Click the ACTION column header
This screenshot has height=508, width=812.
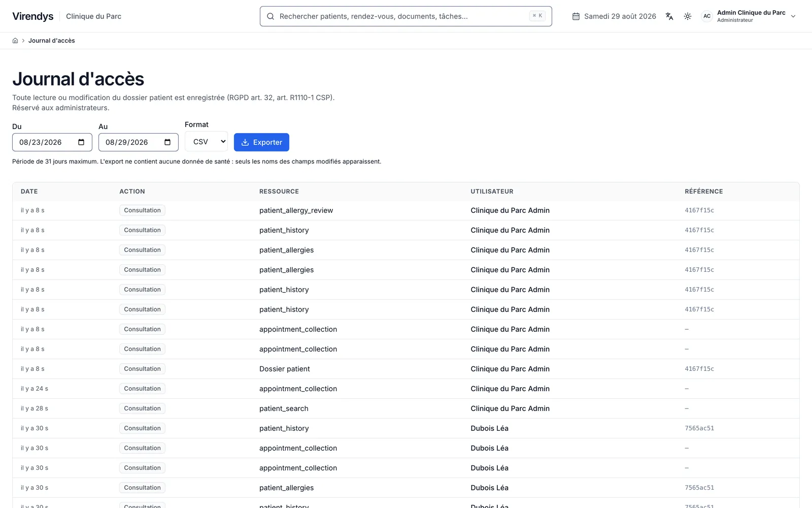coord(132,192)
